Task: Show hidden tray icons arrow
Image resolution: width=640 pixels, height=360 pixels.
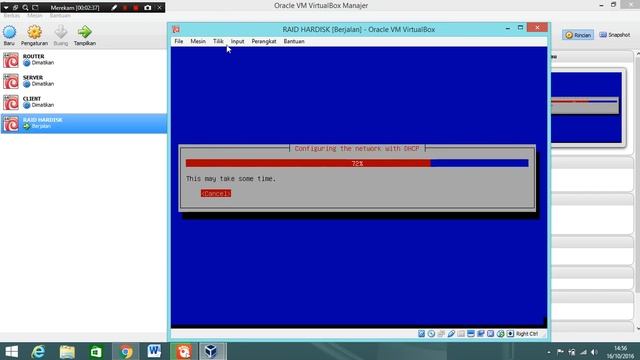Action: pos(549,352)
